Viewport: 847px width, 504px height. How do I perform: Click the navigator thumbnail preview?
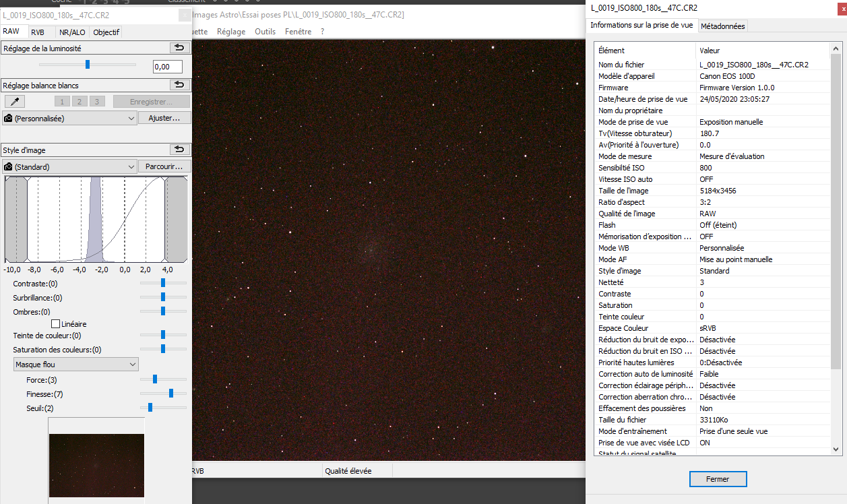[96, 466]
